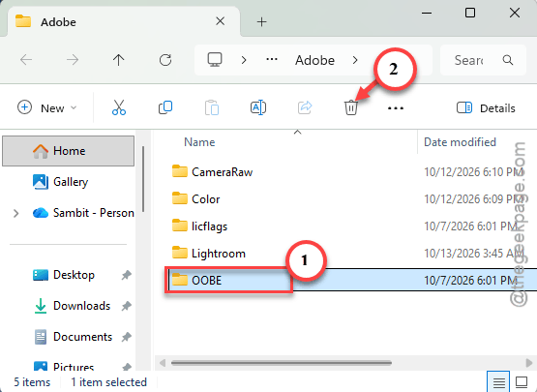This screenshot has width=537, height=392.
Task: Switch to large thumbnails view icon
Action: pyautogui.click(x=522, y=381)
